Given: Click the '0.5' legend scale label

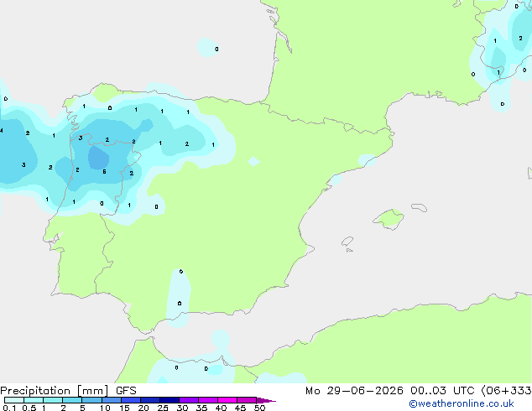Looking at the screenshot, I should coord(29,408).
